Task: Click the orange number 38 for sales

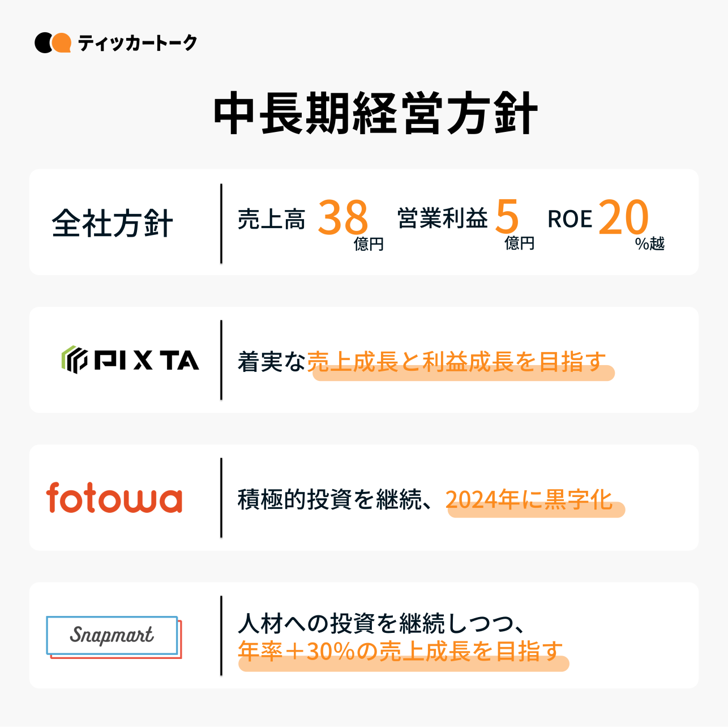Action: coord(342,218)
